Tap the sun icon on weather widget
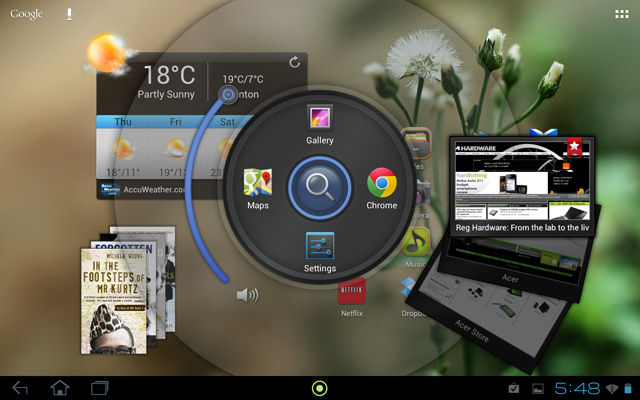The image size is (640, 400). 107,54
